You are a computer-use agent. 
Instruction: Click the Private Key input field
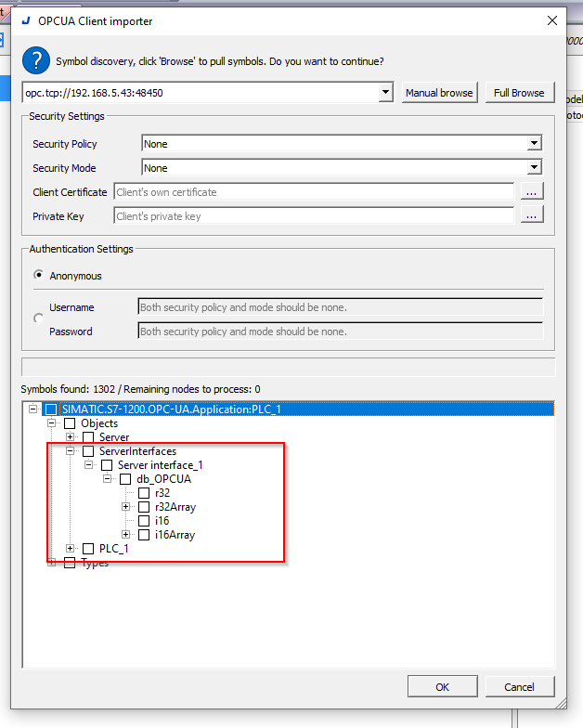[x=314, y=216]
